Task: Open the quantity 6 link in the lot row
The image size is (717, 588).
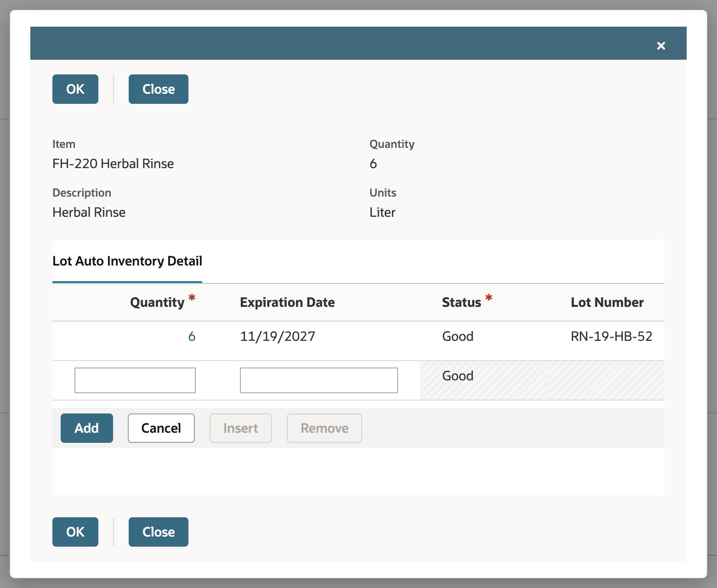Action: tap(192, 336)
